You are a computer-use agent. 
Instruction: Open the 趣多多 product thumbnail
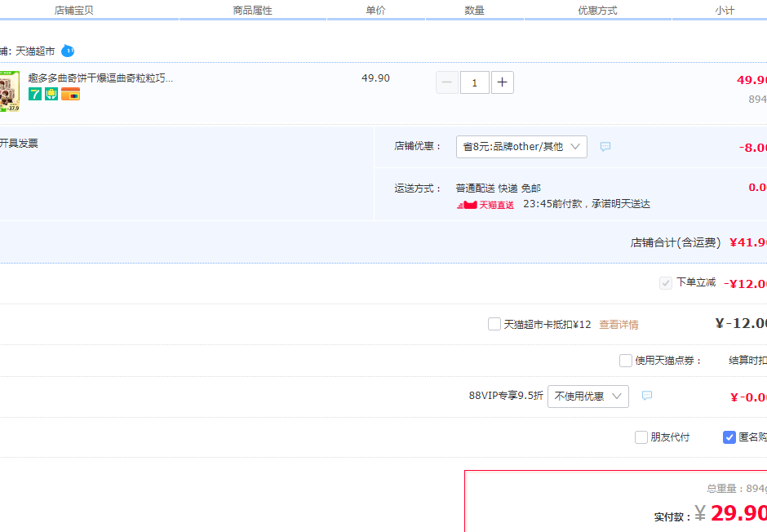point(9,91)
